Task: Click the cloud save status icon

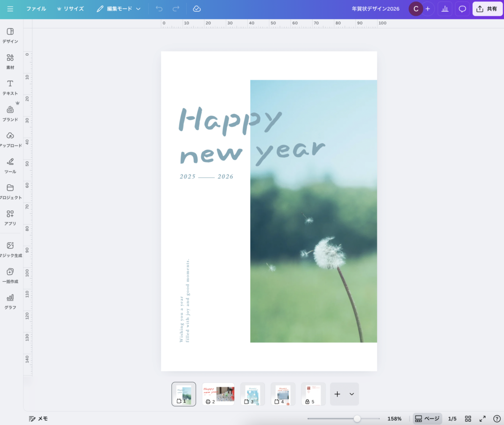Action: click(197, 9)
